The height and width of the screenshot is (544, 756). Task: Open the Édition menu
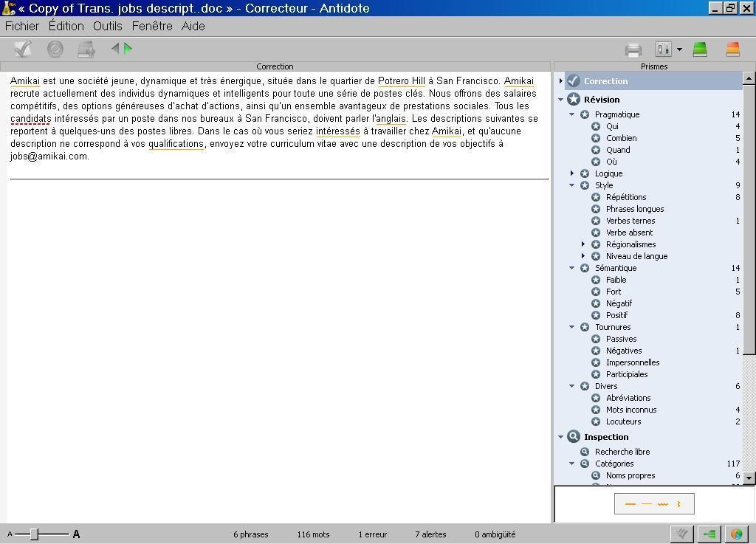click(66, 26)
